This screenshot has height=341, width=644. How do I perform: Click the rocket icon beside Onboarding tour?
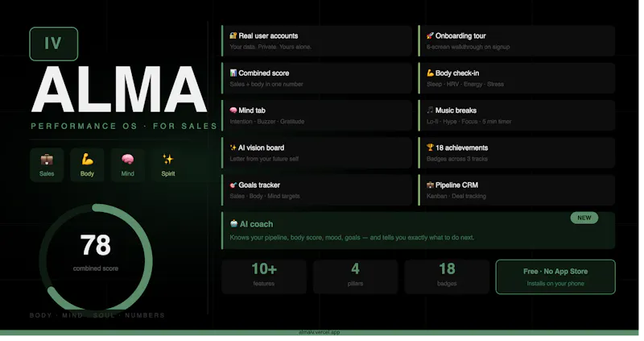430,35
